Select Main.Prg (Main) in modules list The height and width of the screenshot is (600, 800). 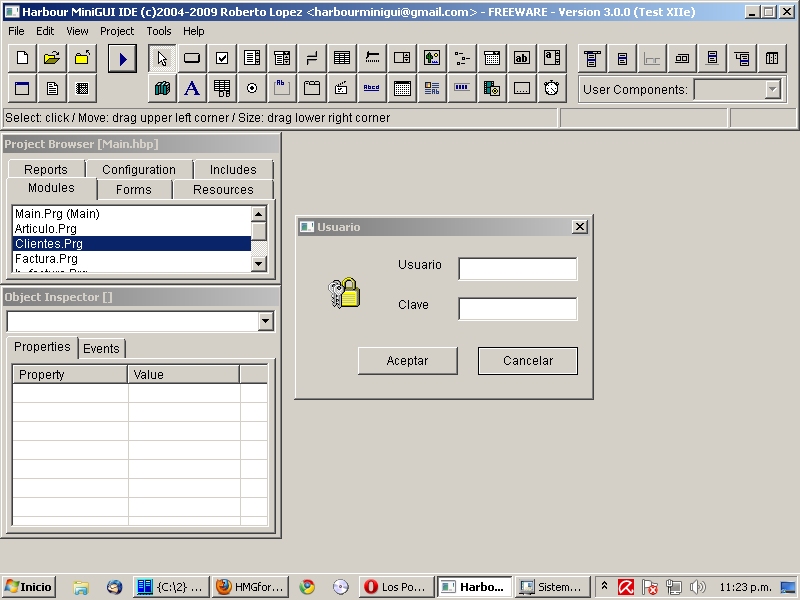pyautogui.click(x=132, y=214)
